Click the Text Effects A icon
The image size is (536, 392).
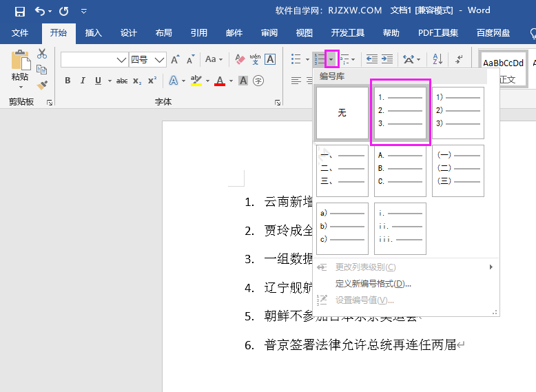(x=174, y=81)
